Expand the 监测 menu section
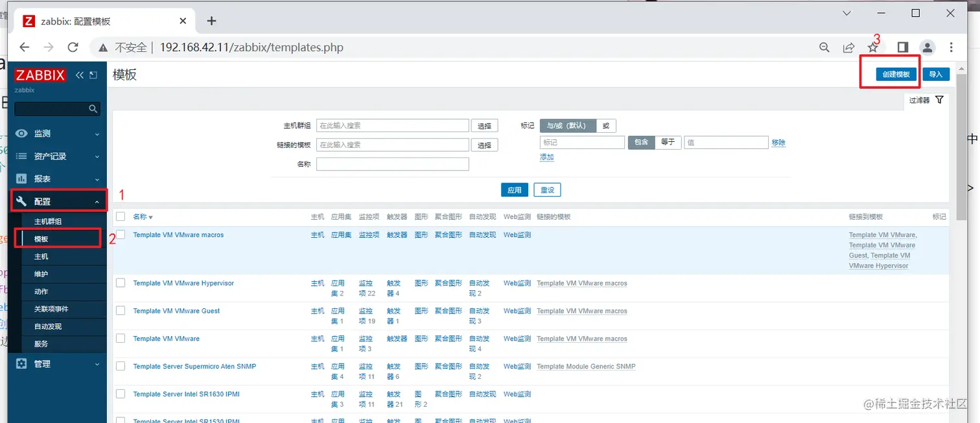Screen dimensions: 980x423 tap(97, 134)
